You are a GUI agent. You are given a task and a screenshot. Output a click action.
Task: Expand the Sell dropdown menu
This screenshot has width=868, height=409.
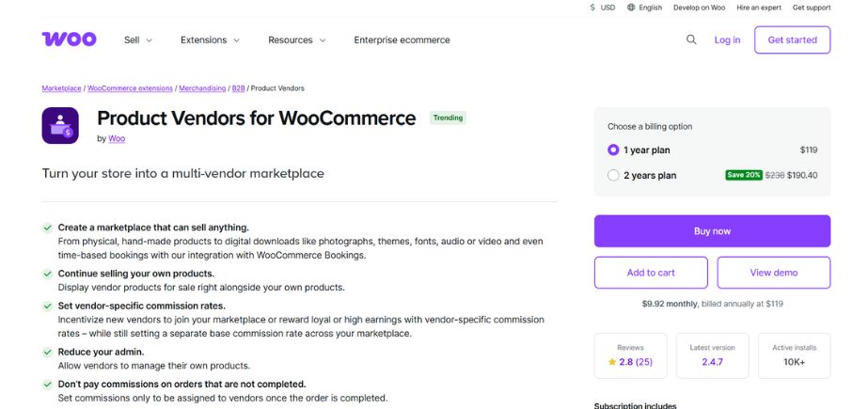[x=138, y=40]
